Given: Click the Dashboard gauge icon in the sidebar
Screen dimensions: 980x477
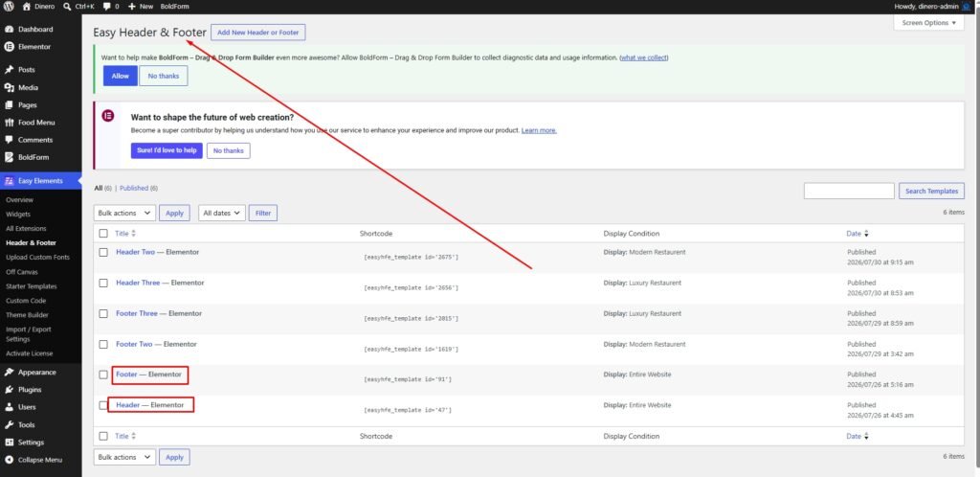Looking at the screenshot, I should pos(9,30).
